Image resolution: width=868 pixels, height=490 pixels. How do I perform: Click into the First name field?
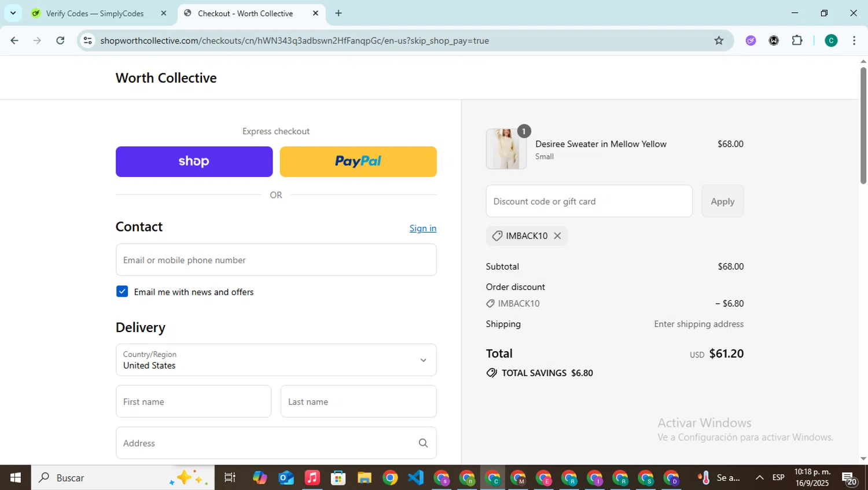193,401
